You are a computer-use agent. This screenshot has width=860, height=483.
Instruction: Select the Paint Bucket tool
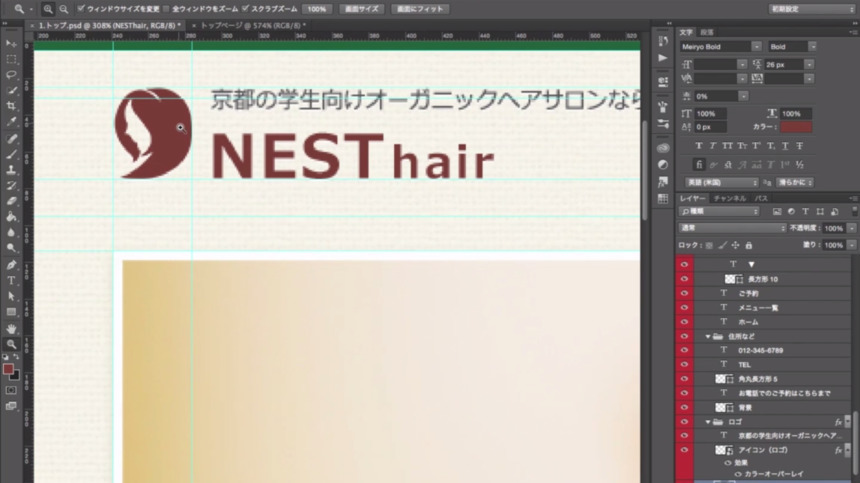pyautogui.click(x=11, y=217)
